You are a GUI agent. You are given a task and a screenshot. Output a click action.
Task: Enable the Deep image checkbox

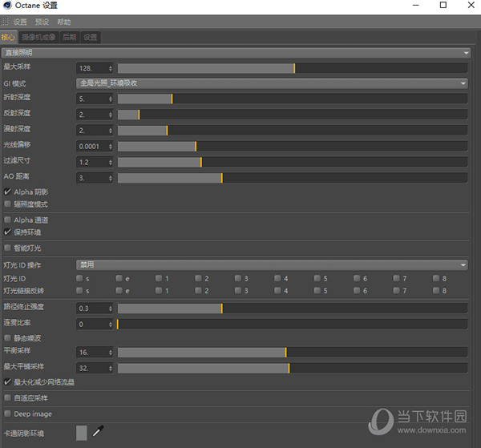8,414
